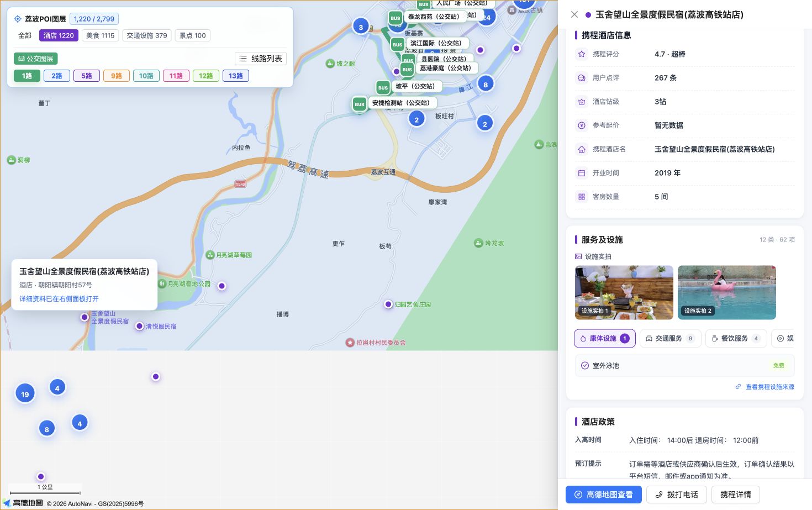Select the 景点 100 filter
This screenshot has height=510, width=812.
pos(193,35)
